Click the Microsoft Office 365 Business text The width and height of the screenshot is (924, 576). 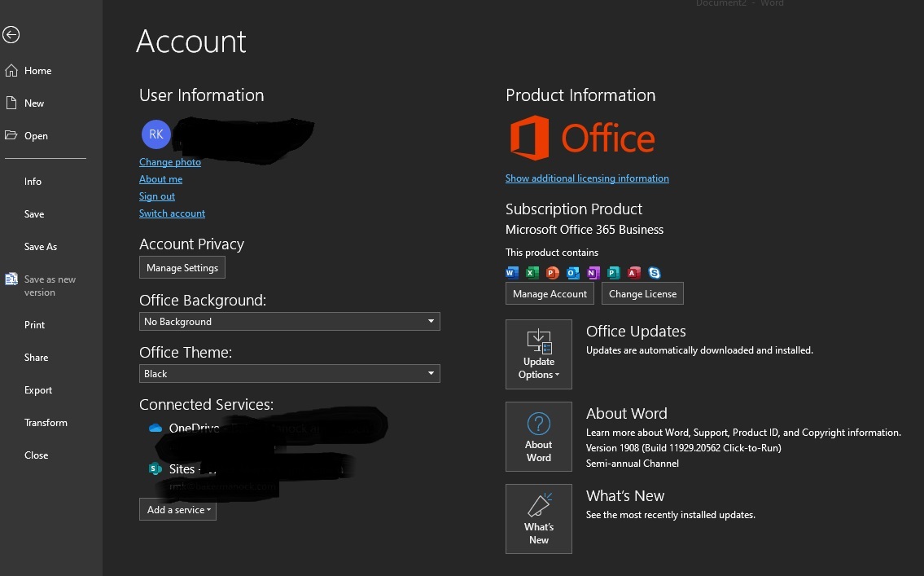[x=585, y=230]
